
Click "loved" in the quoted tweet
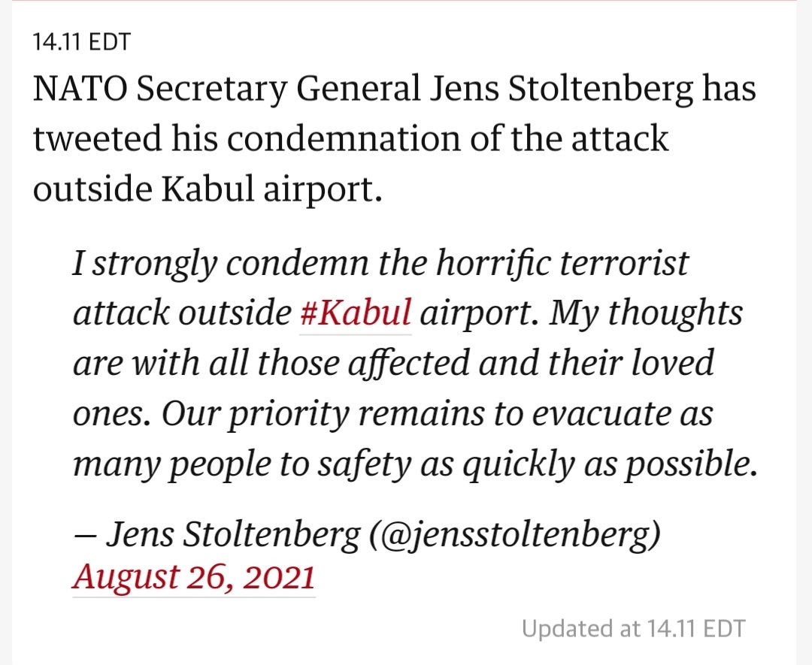pyautogui.click(x=672, y=364)
